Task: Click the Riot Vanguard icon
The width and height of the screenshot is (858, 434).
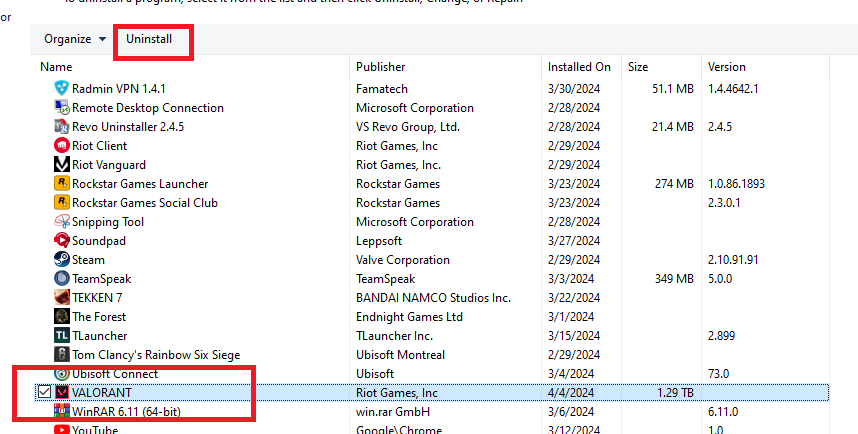Action: (x=62, y=164)
